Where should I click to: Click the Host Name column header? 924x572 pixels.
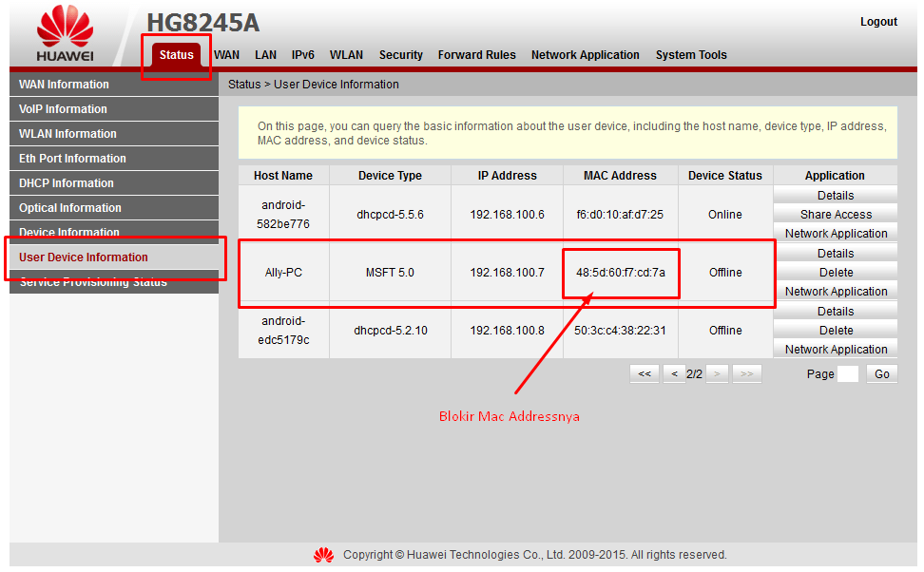pos(283,176)
